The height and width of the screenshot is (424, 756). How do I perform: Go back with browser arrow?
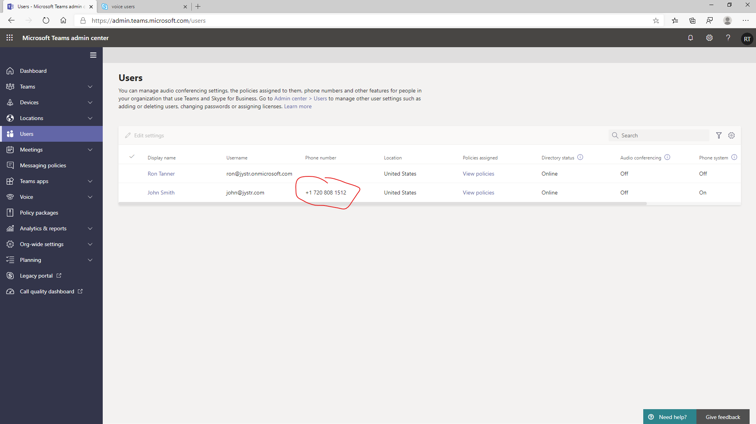pos(11,21)
